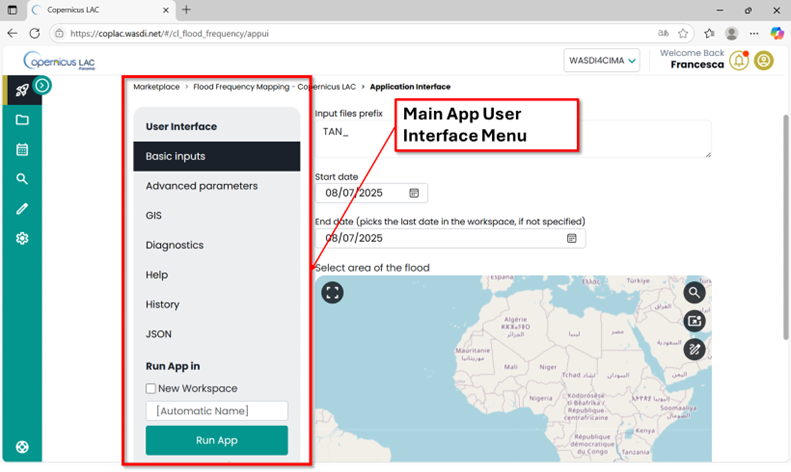Go to Marketplace breadcrumb link
The height and width of the screenshot is (472, 791).
156,87
